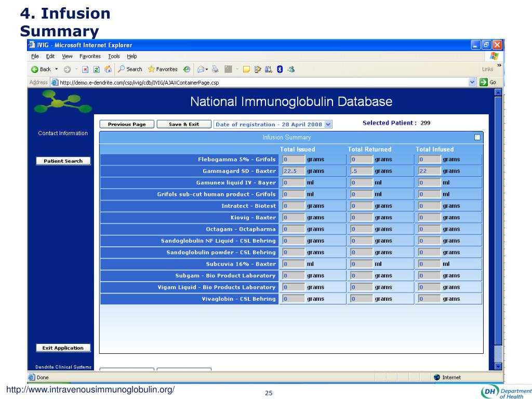The image size is (532, 399).
Task: Click the Messenger icon in the toolbar
Action: [x=291, y=69]
